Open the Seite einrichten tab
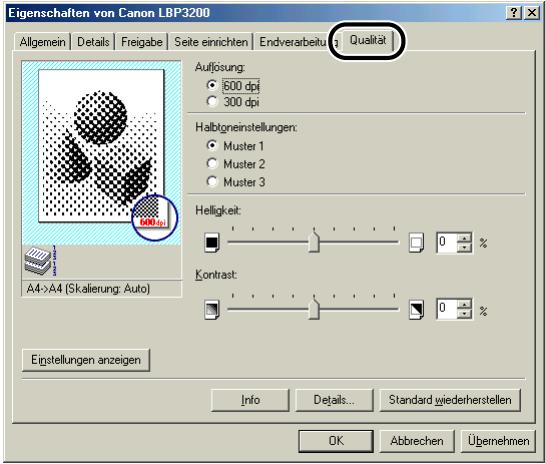The width and height of the screenshot is (545, 464). pos(211,42)
